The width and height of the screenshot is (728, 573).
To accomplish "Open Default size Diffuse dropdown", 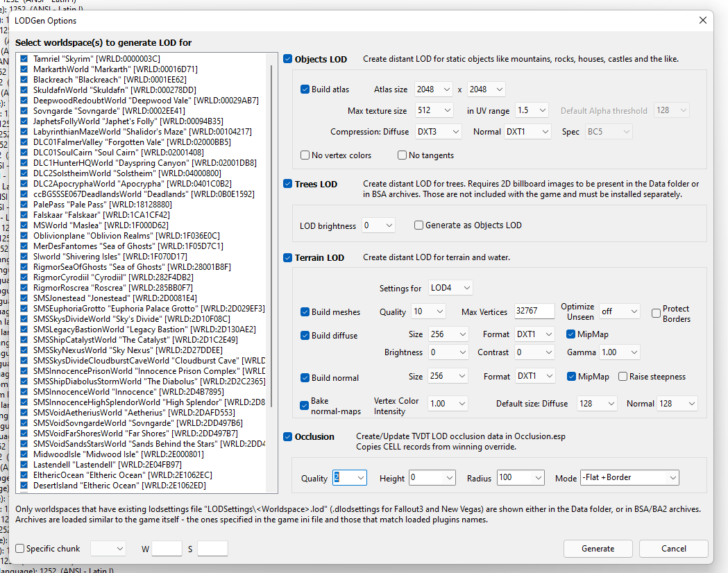I will pyautogui.click(x=597, y=404).
